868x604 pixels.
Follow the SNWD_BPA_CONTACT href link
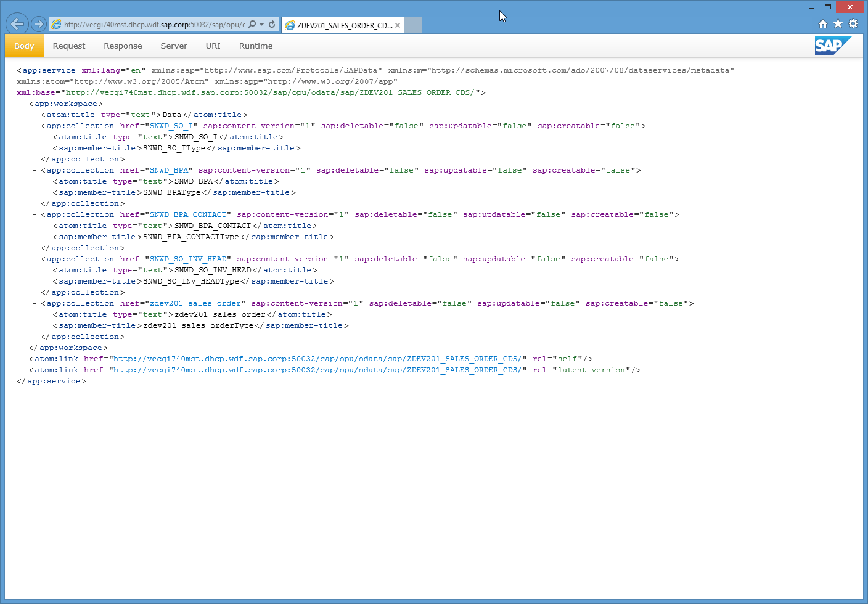point(188,214)
